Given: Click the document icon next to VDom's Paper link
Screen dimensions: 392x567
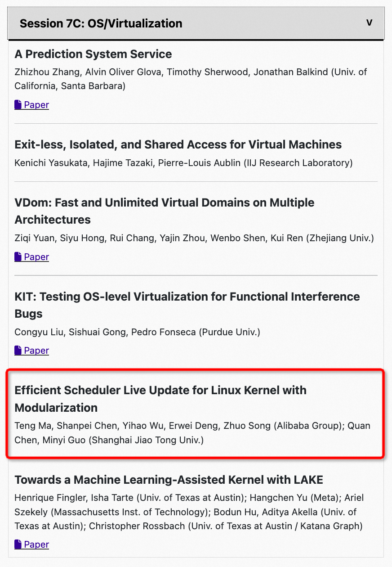Looking at the screenshot, I should 17,256.
